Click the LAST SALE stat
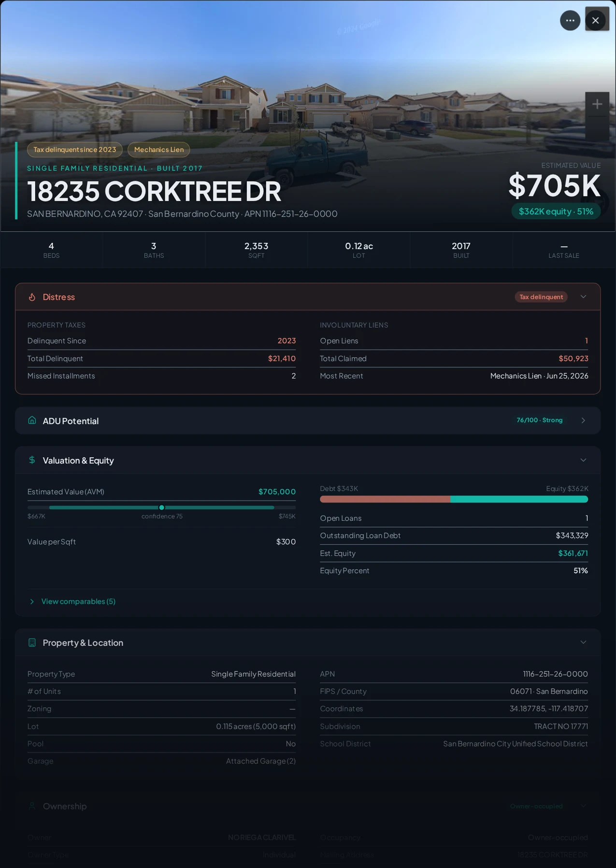This screenshot has height=868, width=616. (x=564, y=250)
